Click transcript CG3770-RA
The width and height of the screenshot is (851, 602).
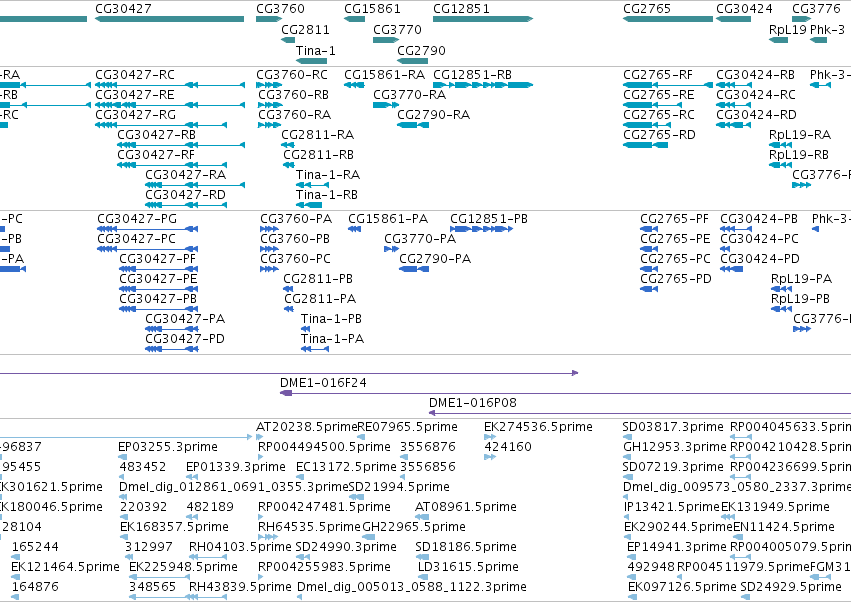409,94
